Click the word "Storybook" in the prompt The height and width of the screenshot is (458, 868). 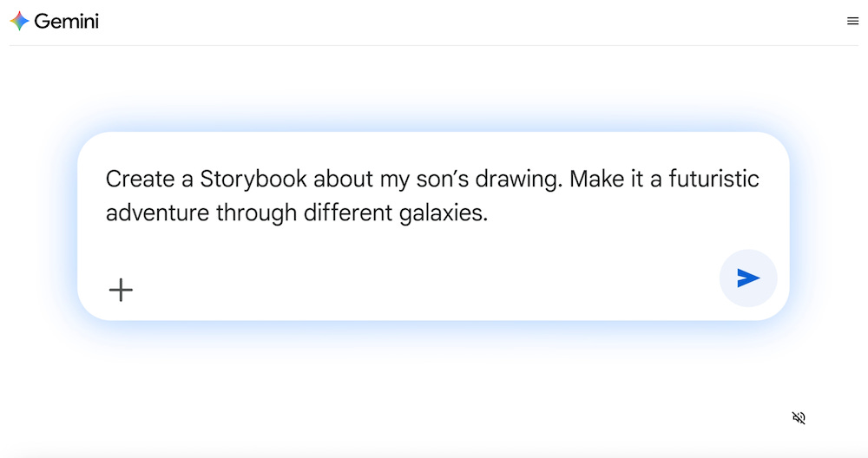253,180
